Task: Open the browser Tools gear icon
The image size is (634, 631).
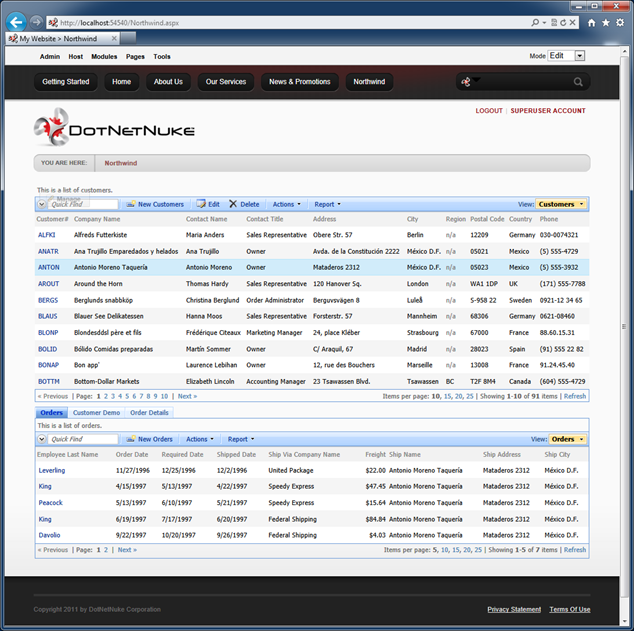Action: tap(620, 23)
